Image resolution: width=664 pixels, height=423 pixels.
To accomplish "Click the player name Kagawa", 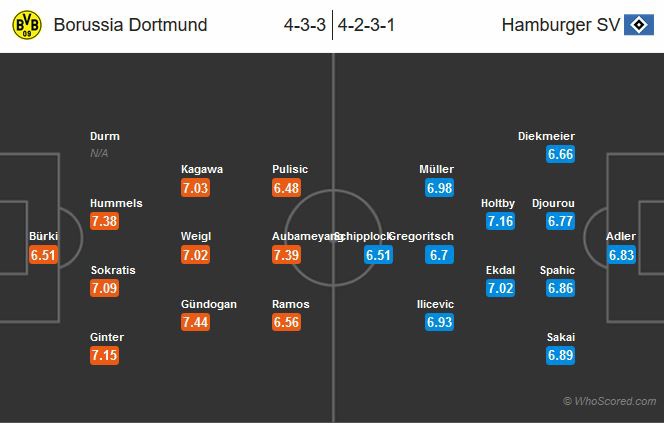I will coord(202,169).
